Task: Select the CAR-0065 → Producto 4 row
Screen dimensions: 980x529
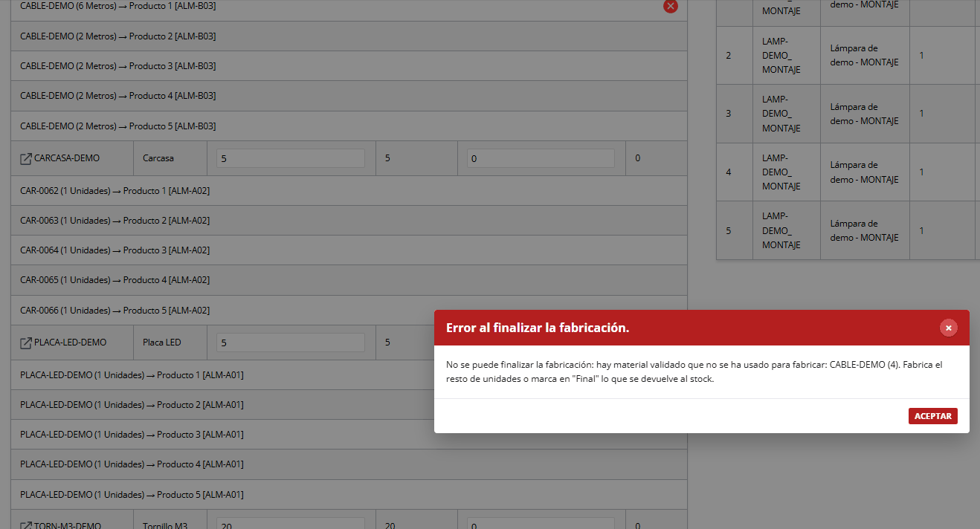Action: pos(349,280)
